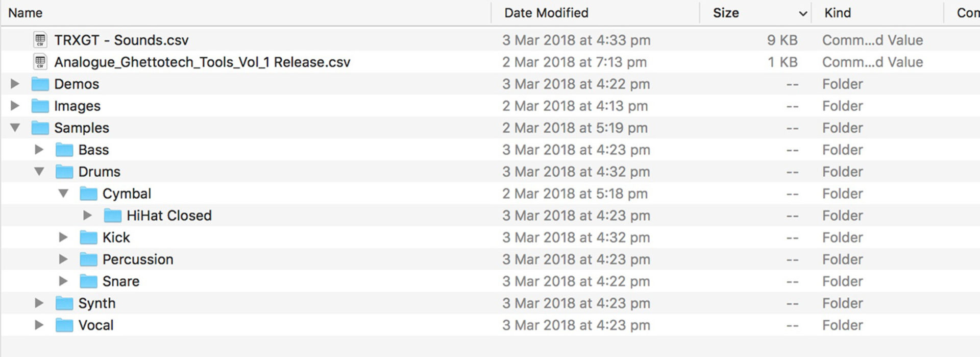Click the Images folder icon

click(40, 106)
